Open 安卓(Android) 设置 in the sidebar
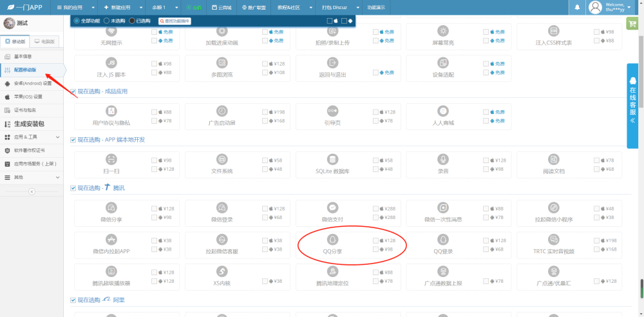 point(32,84)
